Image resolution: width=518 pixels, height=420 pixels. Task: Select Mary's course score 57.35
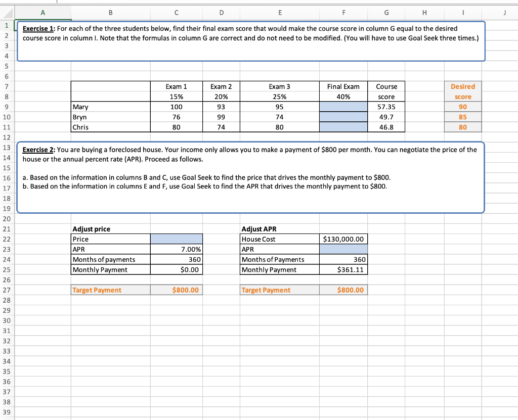386,107
